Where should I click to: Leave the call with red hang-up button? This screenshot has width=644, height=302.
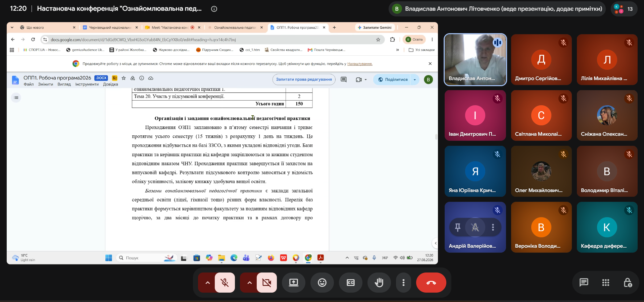[431, 283]
